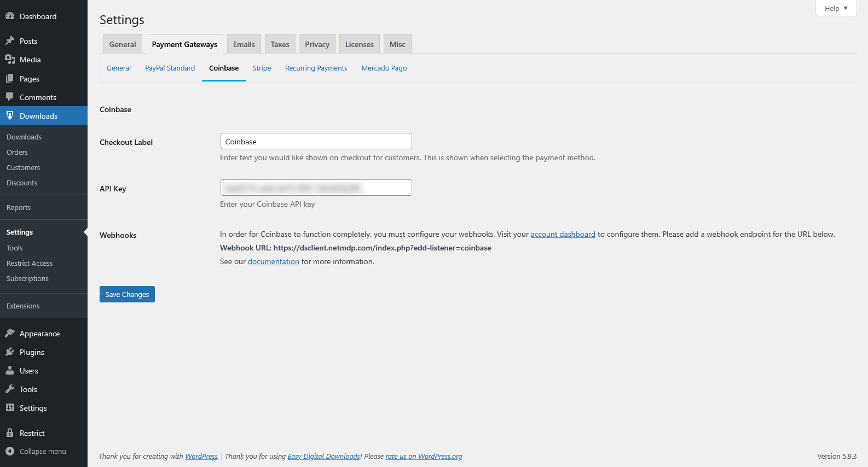Screen dimensions: 868x467
Task: Open the Licenses tab
Action: point(360,44)
